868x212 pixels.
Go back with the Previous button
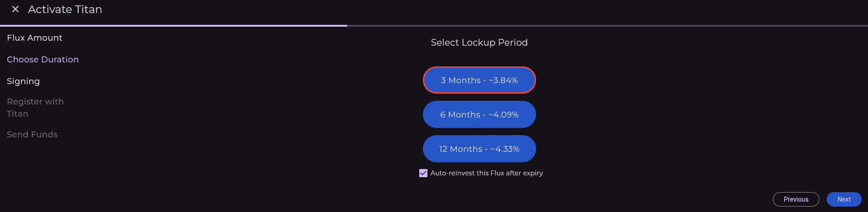pos(796,199)
